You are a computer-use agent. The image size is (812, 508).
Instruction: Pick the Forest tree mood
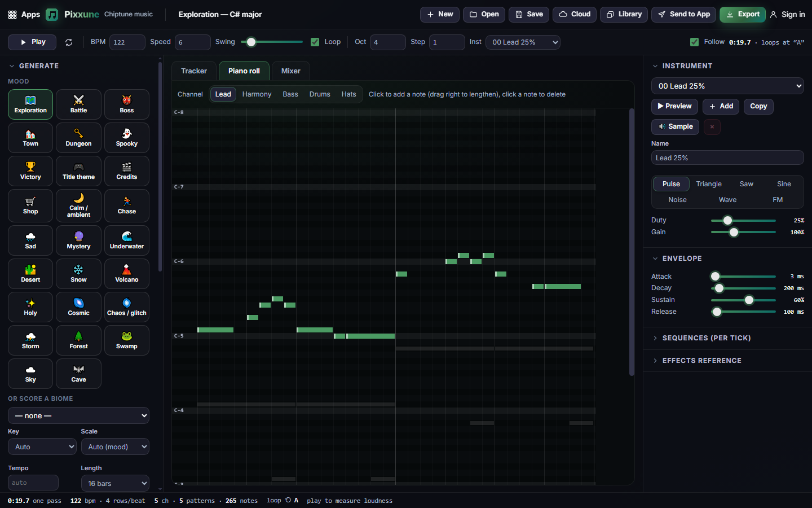coord(78,340)
